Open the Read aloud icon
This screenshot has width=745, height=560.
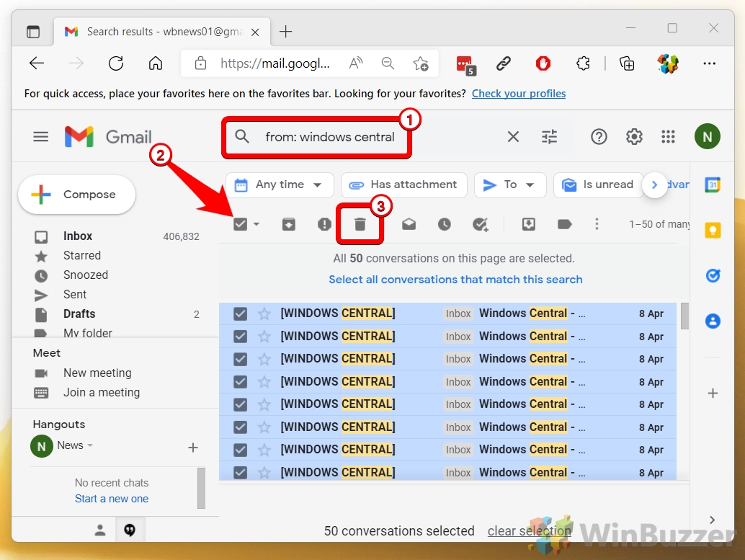coord(356,63)
